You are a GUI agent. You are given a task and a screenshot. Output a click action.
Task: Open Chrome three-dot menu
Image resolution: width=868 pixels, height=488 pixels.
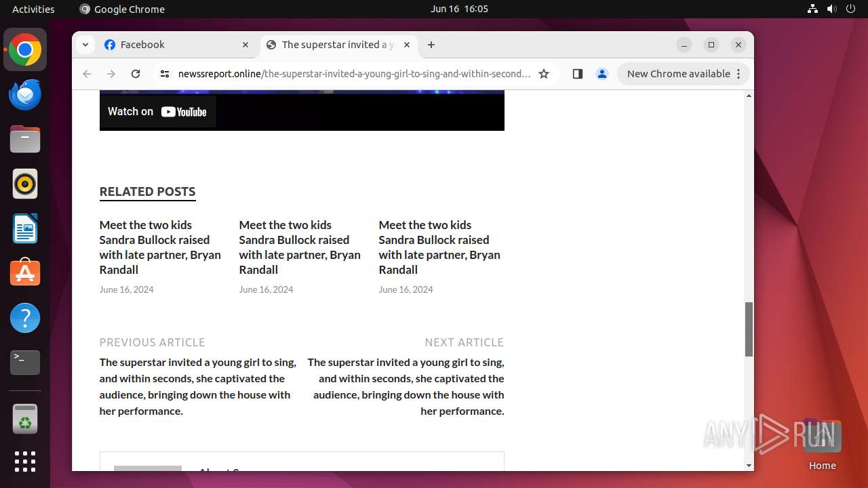738,74
